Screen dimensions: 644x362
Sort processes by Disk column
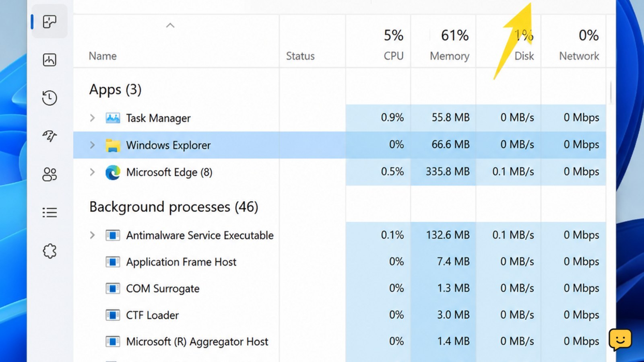524,56
